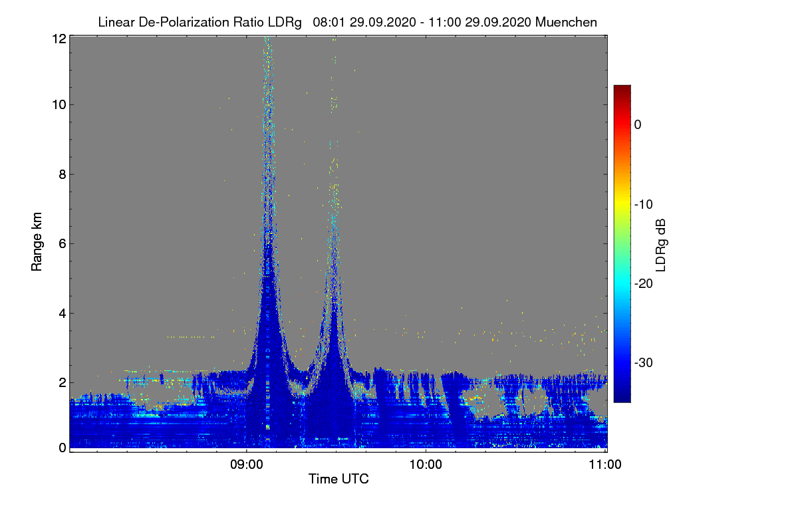
Task: Click the dark red top of the colorbar
Action: click(622, 90)
